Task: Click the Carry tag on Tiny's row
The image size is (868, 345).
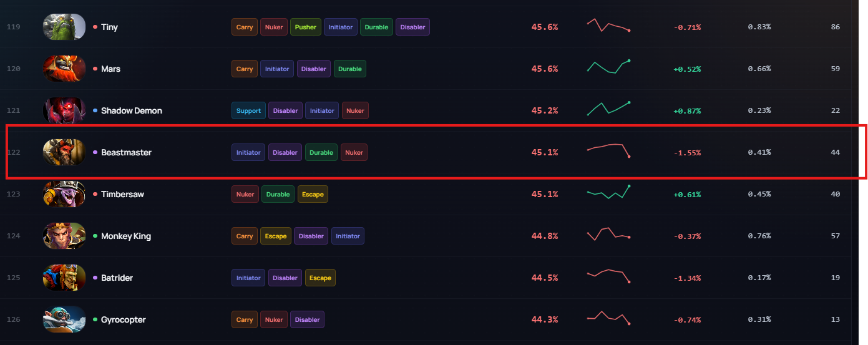Action: 245,27
